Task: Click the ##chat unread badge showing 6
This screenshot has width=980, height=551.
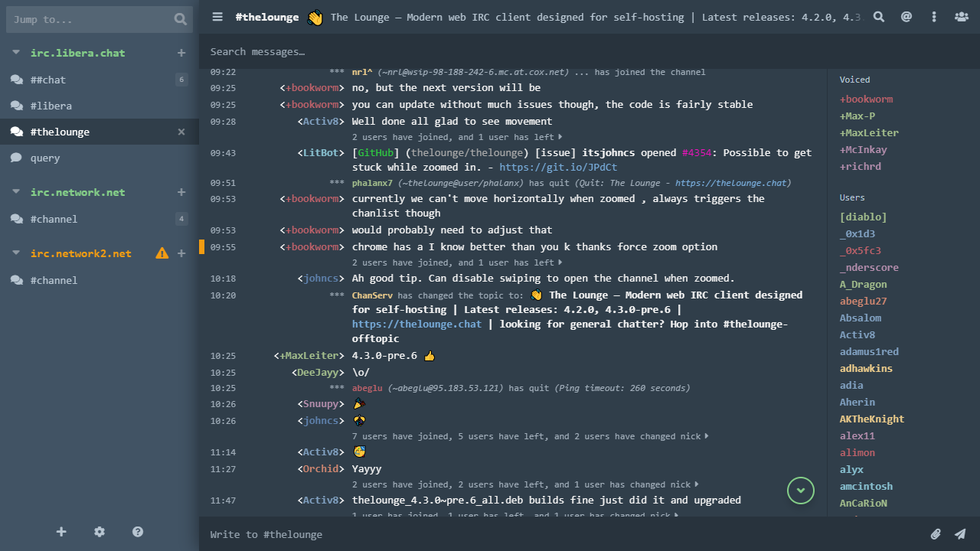Action: pyautogui.click(x=181, y=80)
